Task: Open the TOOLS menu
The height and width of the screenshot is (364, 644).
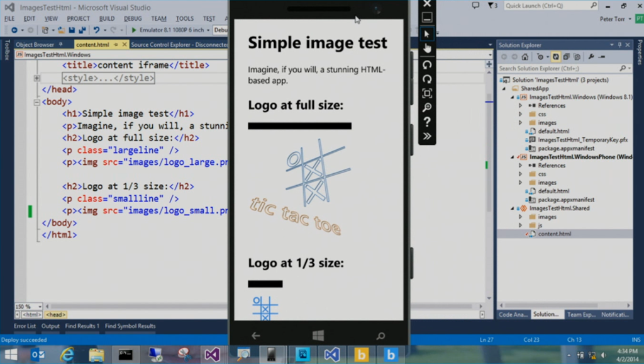Action: 184,18
